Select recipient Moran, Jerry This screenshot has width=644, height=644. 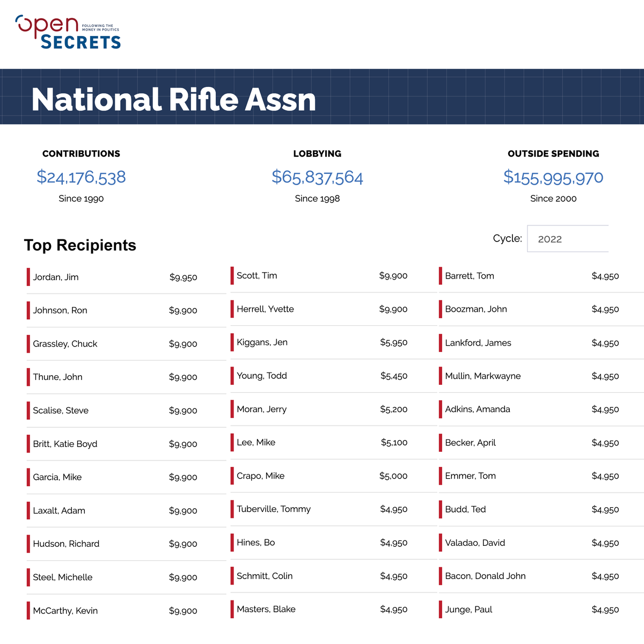click(x=261, y=409)
